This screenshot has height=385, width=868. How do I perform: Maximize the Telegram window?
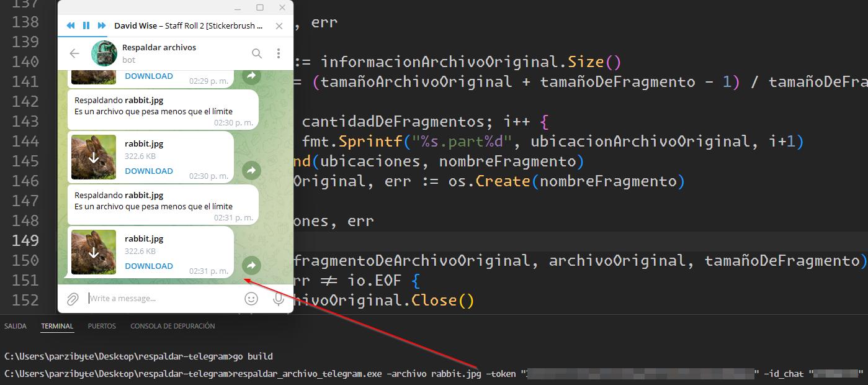point(260,7)
